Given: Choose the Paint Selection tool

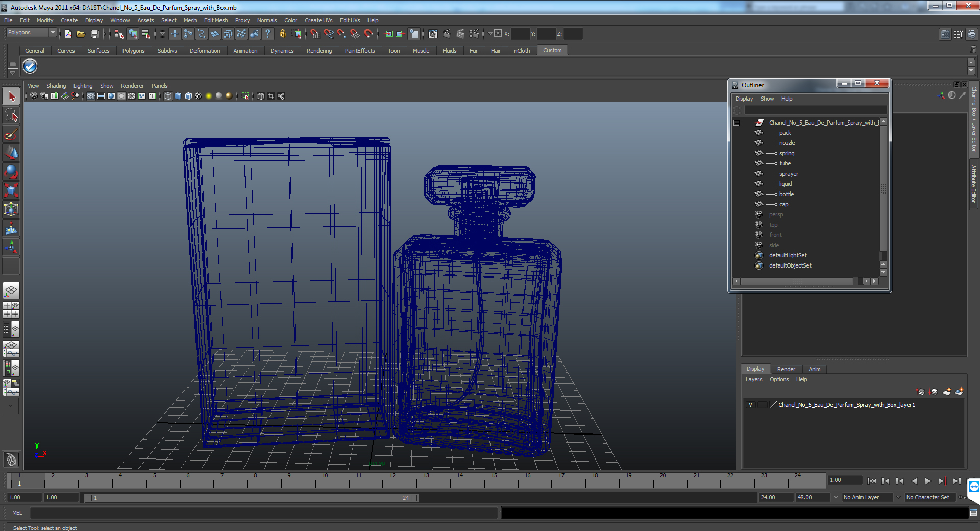Looking at the screenshot, I should tap(11, 135).
